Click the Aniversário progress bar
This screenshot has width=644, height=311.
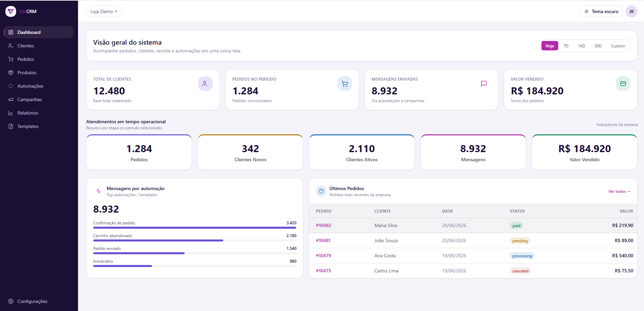click(195, 266)
